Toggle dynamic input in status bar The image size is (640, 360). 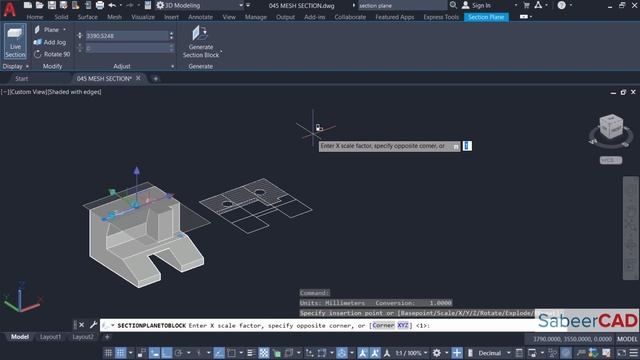(x=154, y=353)
